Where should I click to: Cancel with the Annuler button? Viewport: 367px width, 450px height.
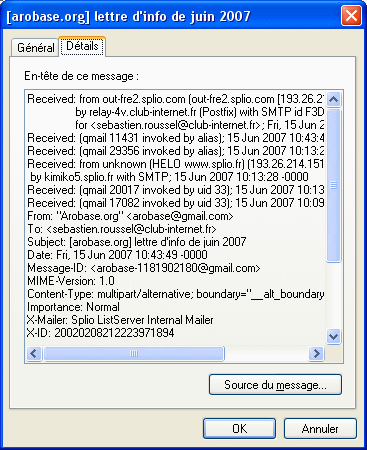point(320,429)
